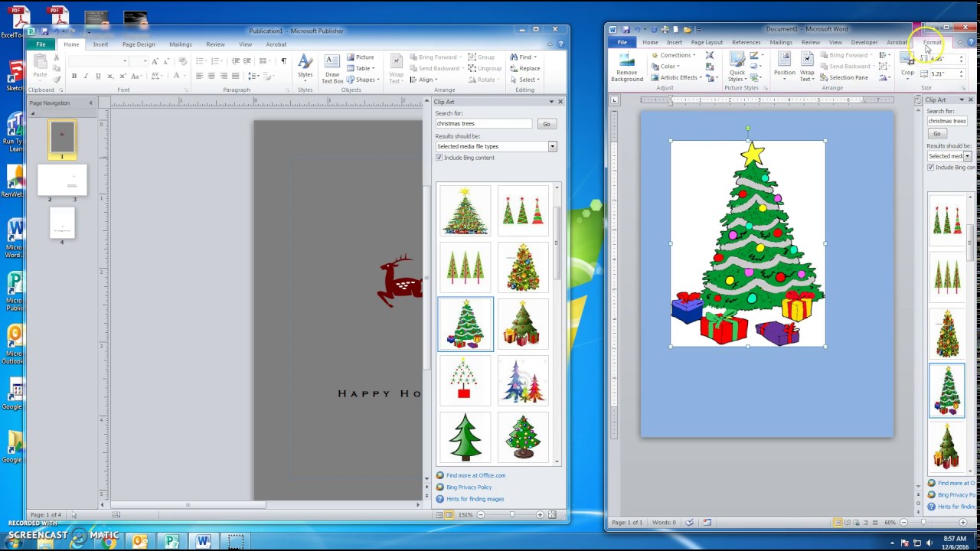Open the File tab in Word
Screen dimensions: 980x551
click(x=622, y=43)
